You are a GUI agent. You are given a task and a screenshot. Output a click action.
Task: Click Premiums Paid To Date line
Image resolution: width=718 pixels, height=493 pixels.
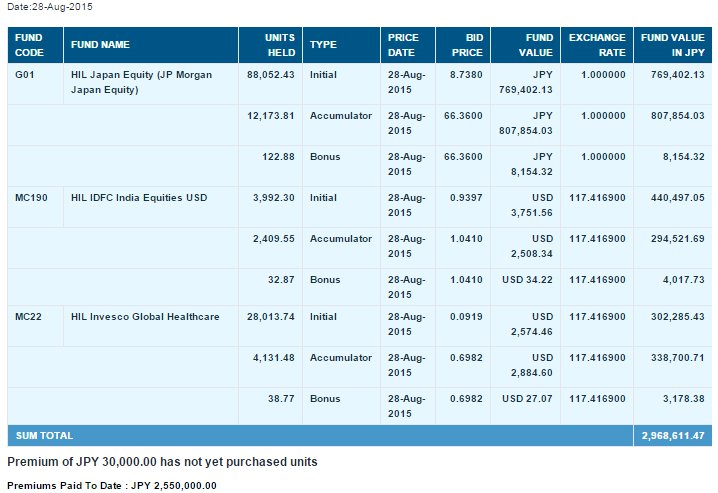tap(112, 486)
